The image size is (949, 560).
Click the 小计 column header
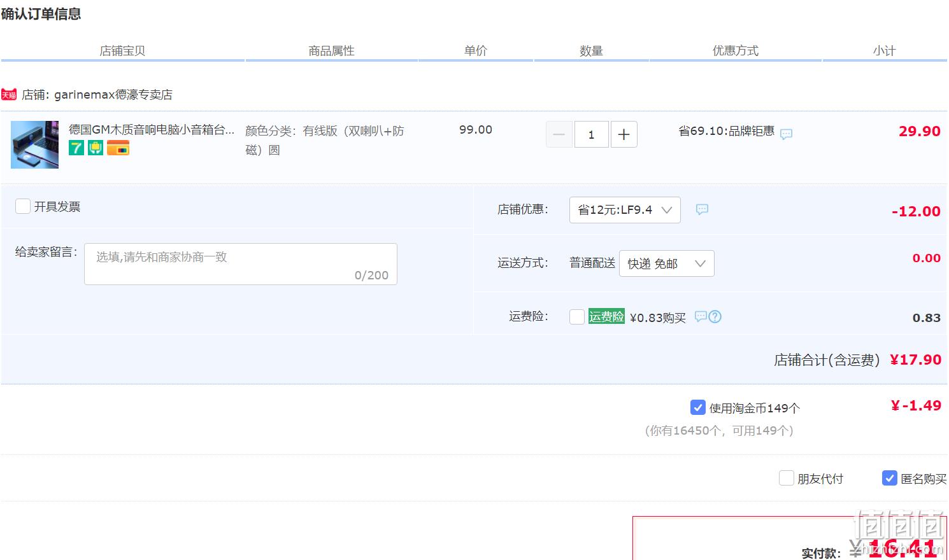pyautogui.click(x=884, y=51)
